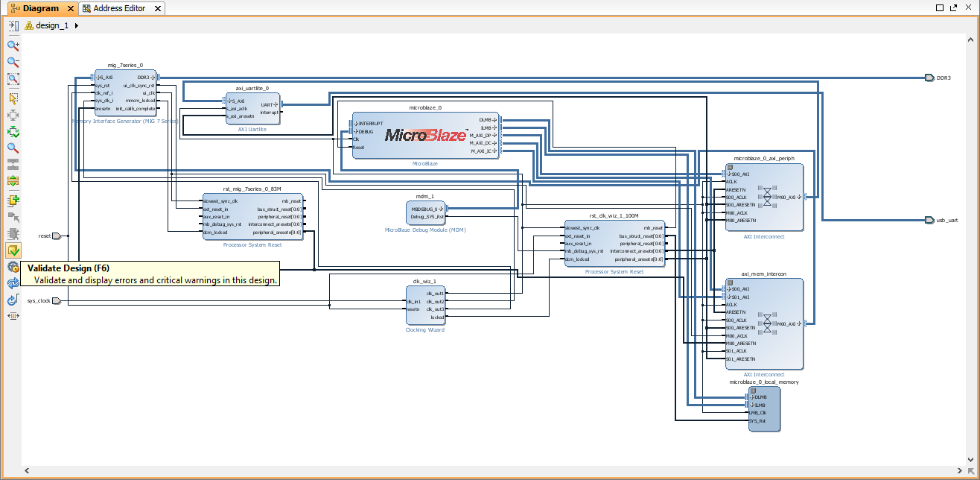Select the clk_wiz_1 Clocking Wizard block
Screen dimensions: 980x480
click(424, 305)
